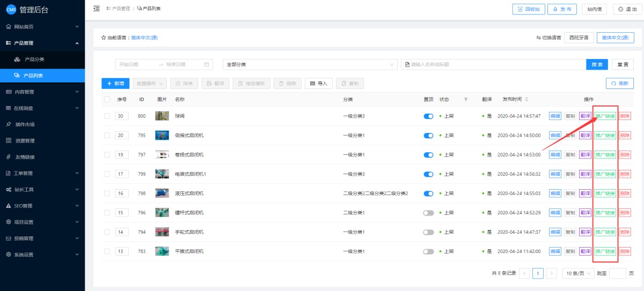This screenshot has width=644, height=291.
Task: Click the status column filter icon
Action: tap(466, 100)
